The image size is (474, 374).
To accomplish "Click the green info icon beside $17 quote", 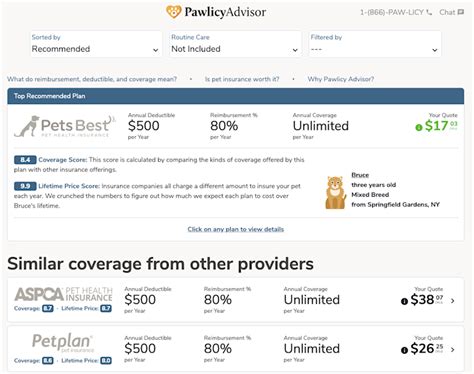I will [x=419, y=127].
